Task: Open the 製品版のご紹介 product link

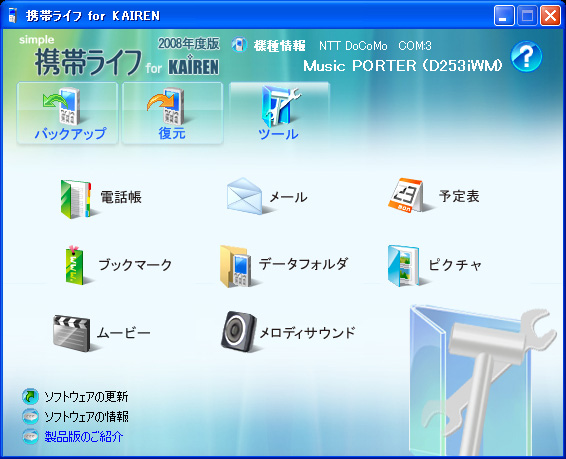Action: [x=84, y=437]
